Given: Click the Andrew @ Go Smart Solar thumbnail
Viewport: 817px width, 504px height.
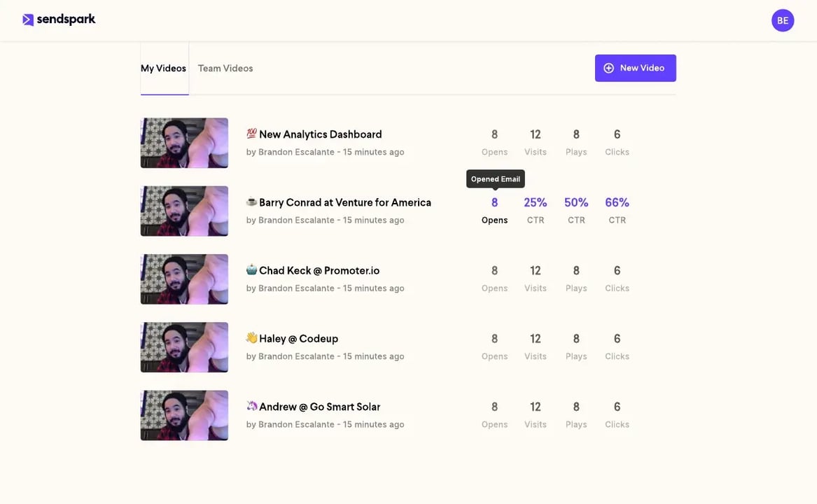Looking at the screenshot, I should tap(184, 415).
